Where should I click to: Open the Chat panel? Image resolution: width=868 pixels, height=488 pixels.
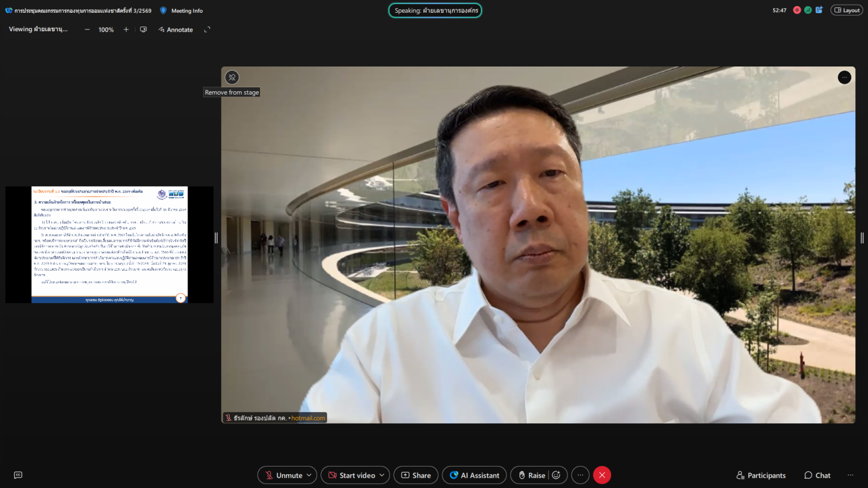click(x=817, y=475)
